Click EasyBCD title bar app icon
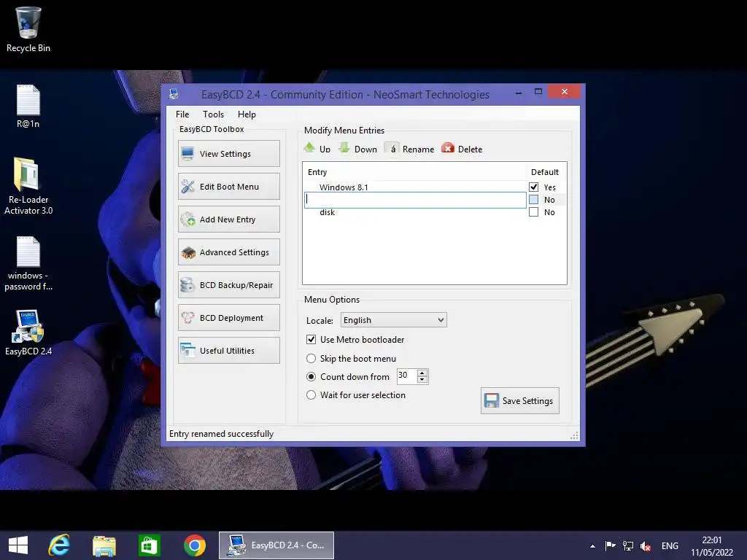The image size is (747, 560). point(174,94)
